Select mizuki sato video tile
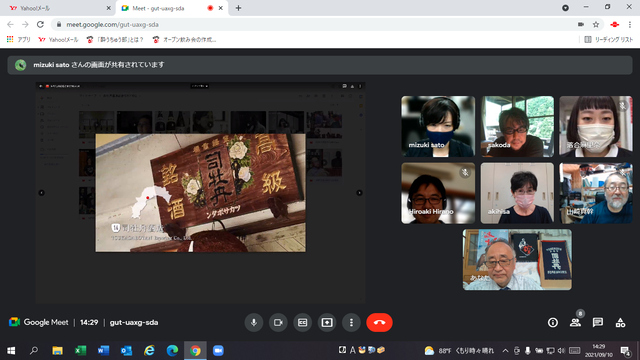 coord(438,126)
